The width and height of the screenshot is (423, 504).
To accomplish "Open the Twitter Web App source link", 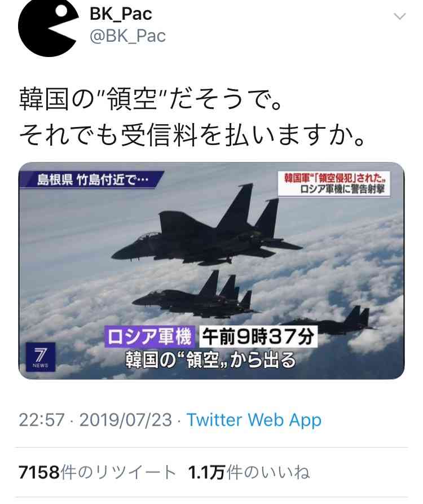I will pyautogui.click(x=254, y=420).
